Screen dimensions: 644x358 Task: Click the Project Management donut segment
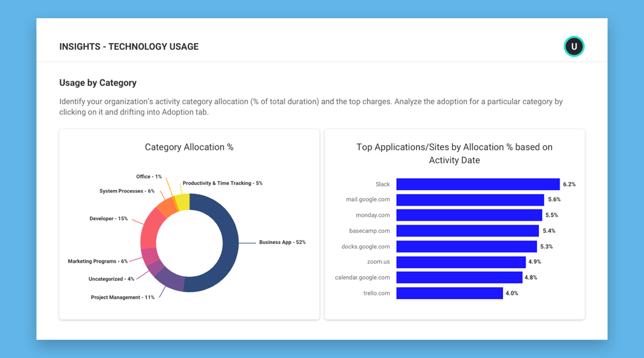pos(171,280)
